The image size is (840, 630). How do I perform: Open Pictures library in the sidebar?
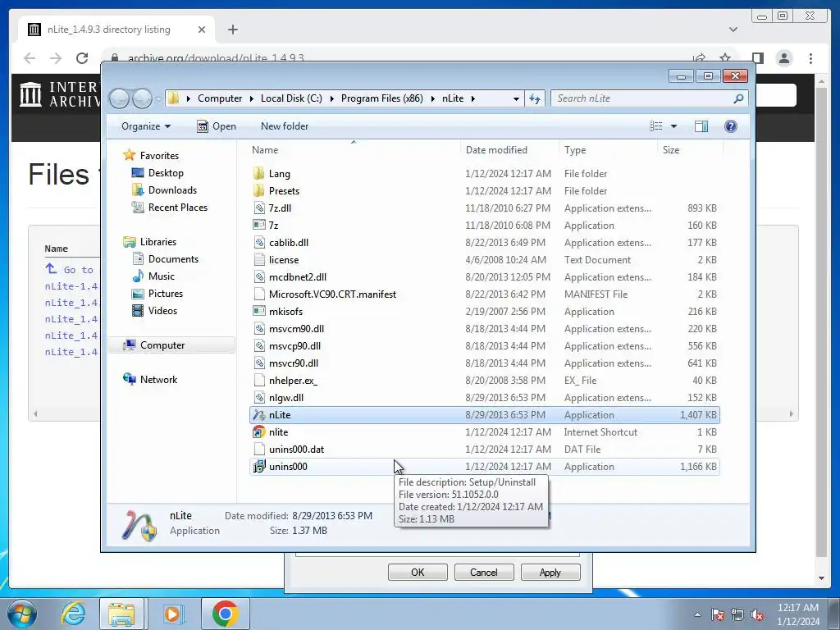(166, 293)
